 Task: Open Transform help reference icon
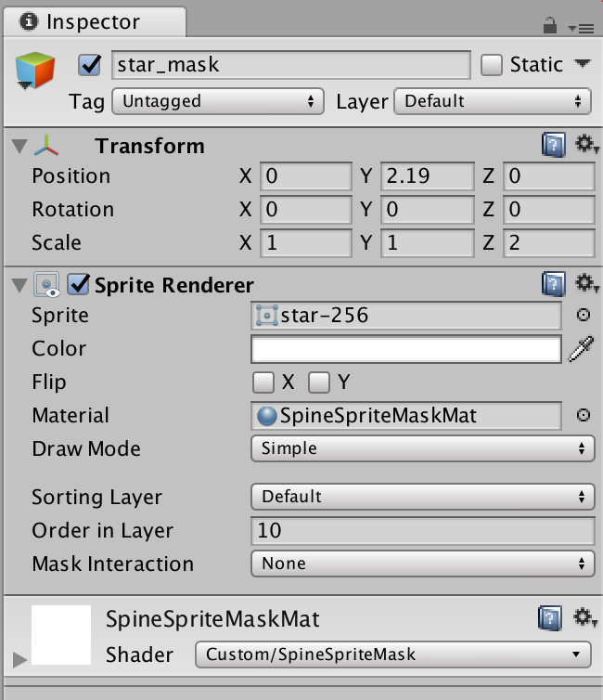pos(554,145)
